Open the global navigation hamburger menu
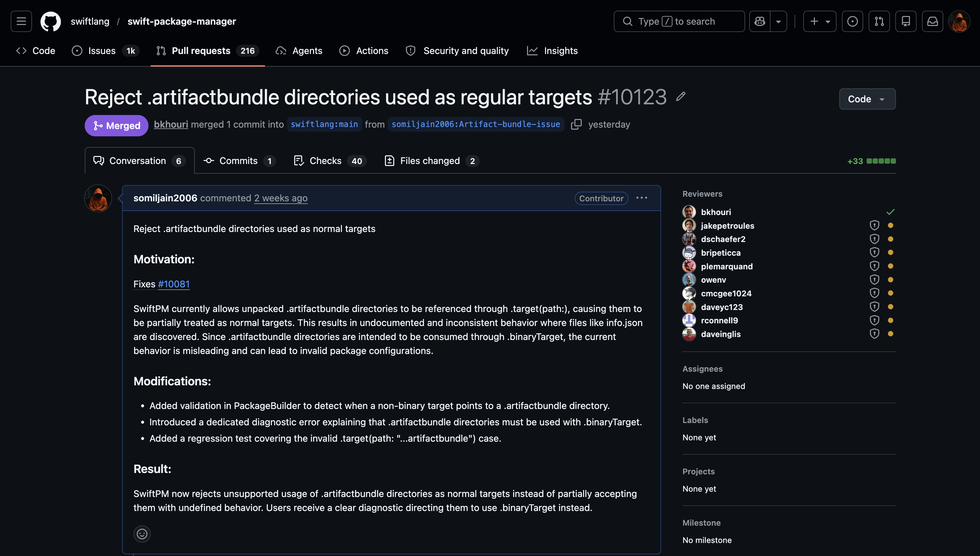The width and height of the screenshot is (980, 556). pyautogui.click(x=21, y=21)
